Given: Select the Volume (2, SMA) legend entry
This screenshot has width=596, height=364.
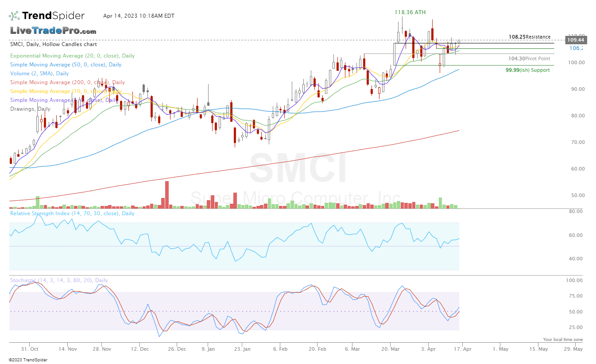Looking at the screenshot, I should [x=39, y=74].
